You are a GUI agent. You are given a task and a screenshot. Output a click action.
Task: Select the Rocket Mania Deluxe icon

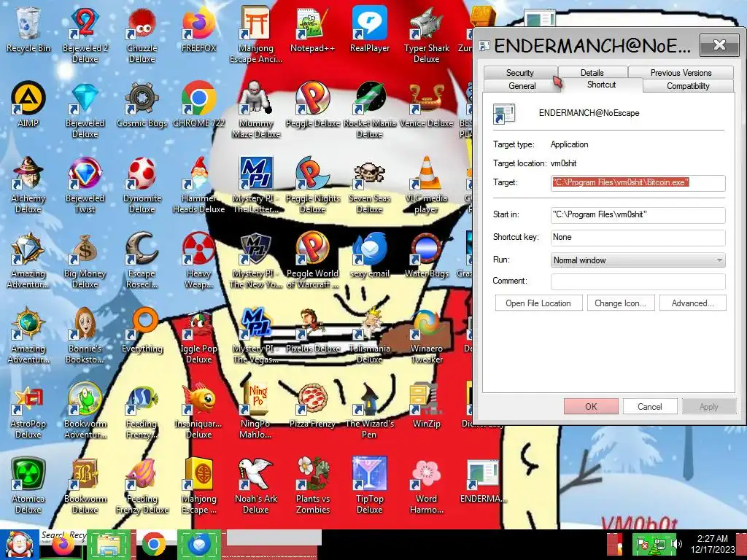[370, 109]
